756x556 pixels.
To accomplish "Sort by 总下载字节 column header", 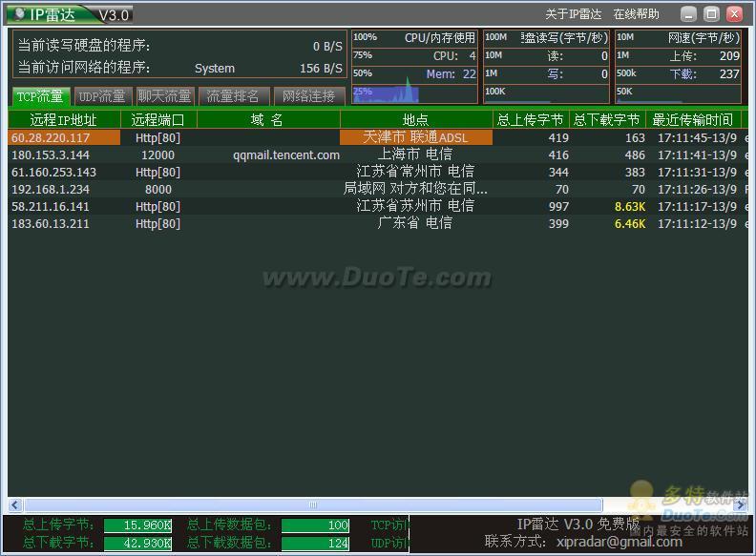I will point(607,120).
